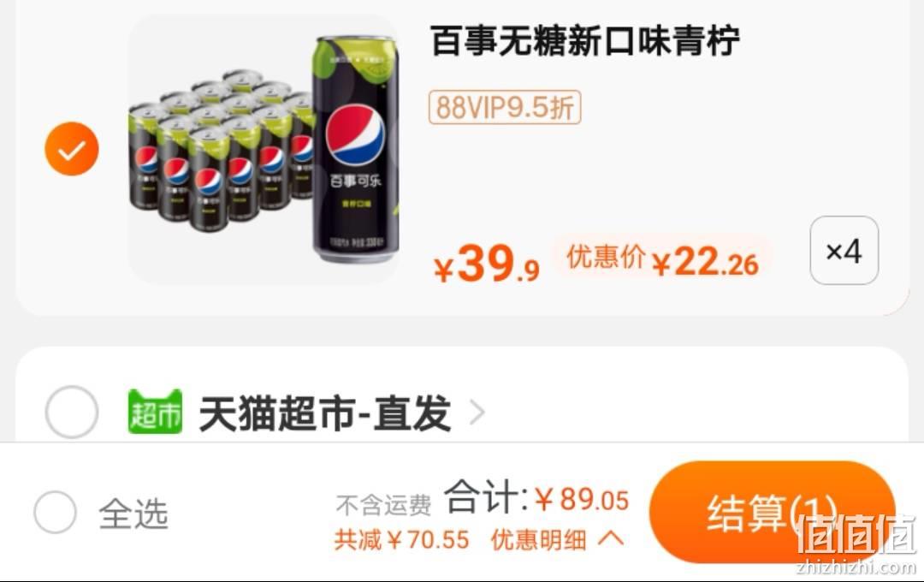Open the Pepsi lime cans product thumbnail
Image resolution: width=924 pixels, height=582 pixels.
coord(264,149)
